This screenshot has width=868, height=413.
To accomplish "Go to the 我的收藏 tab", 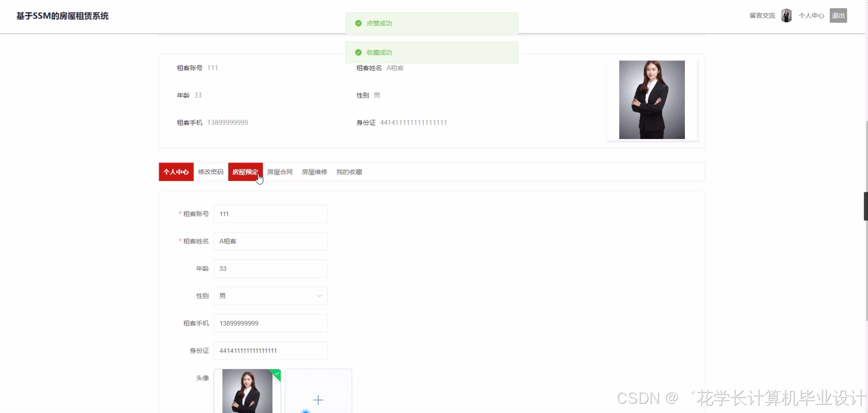I will (x=349, y=172).
